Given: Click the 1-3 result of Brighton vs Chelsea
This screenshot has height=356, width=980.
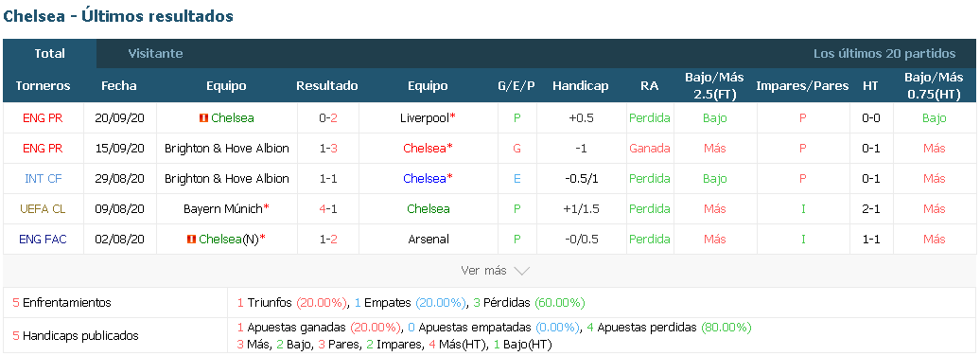Looking at the screenshot, I should 328,149.
